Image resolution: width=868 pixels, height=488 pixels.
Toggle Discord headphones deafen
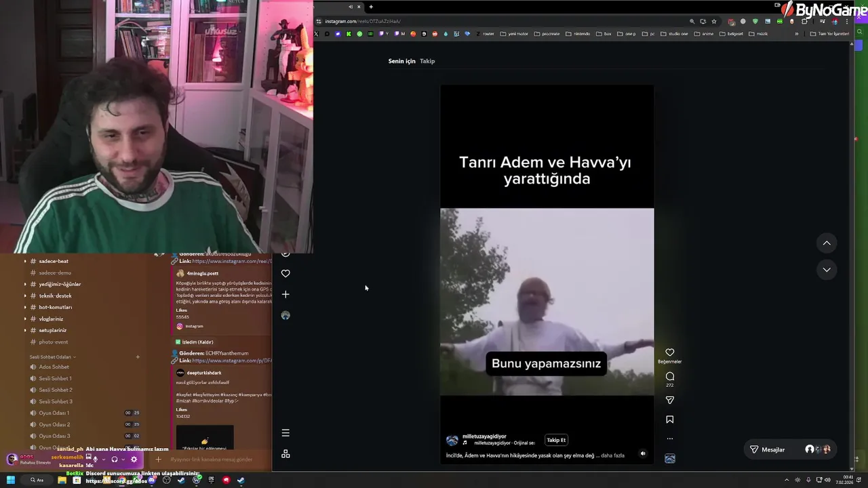coord(115,460)
